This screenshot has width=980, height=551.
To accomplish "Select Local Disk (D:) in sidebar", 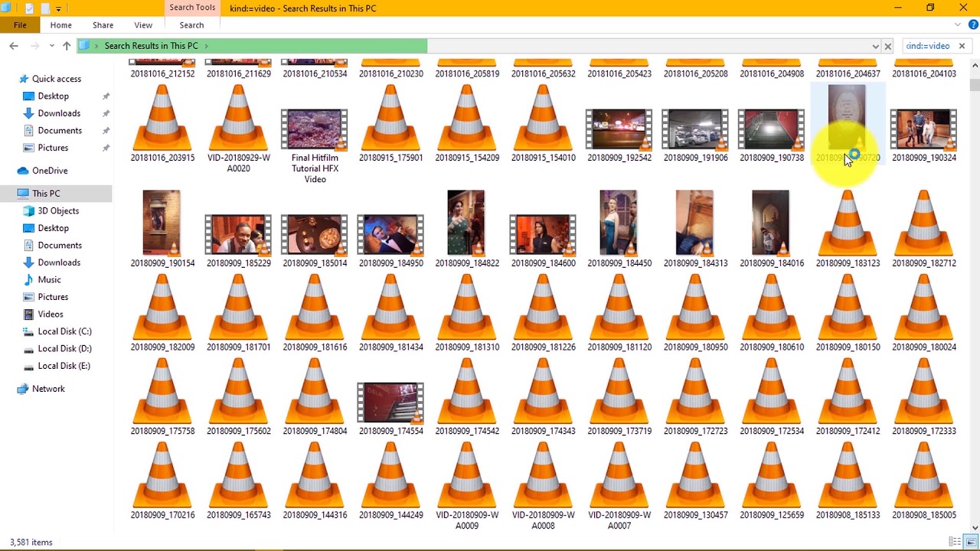I will tap(64, 348).
